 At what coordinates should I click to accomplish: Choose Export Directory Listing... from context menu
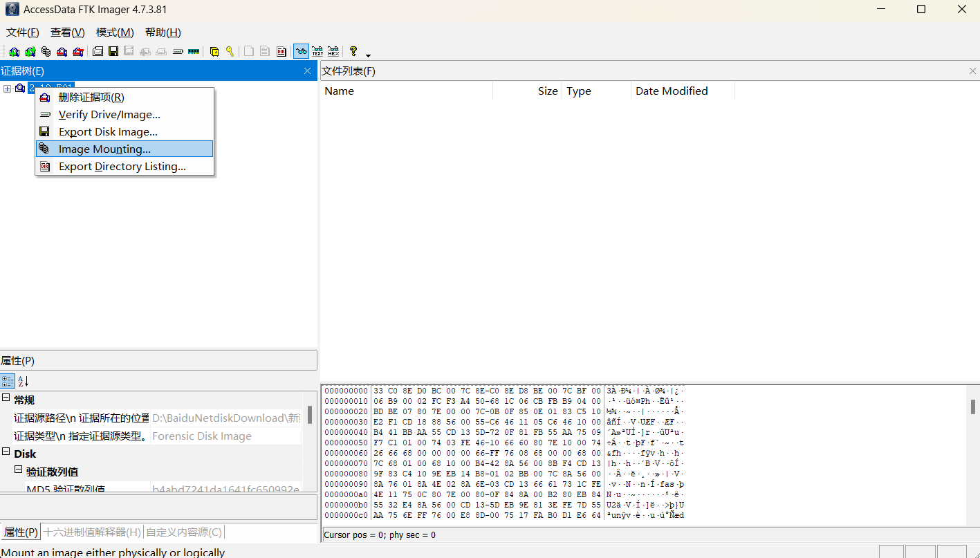[x=124, y=167]
